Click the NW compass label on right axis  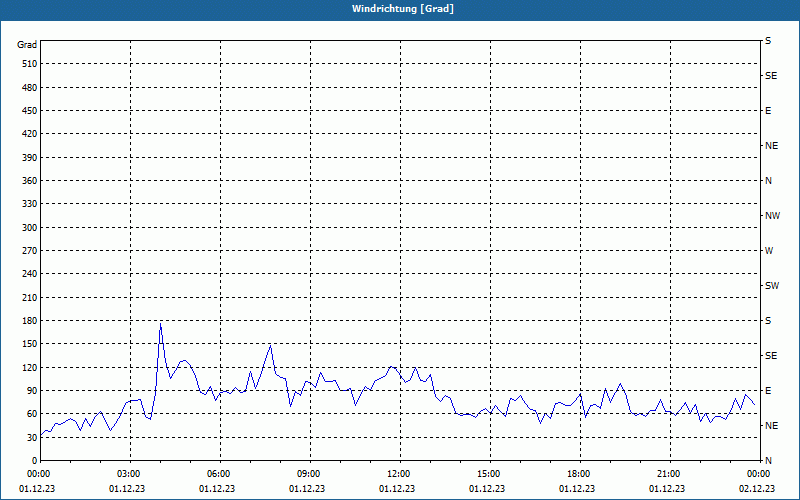click(772, 216)
